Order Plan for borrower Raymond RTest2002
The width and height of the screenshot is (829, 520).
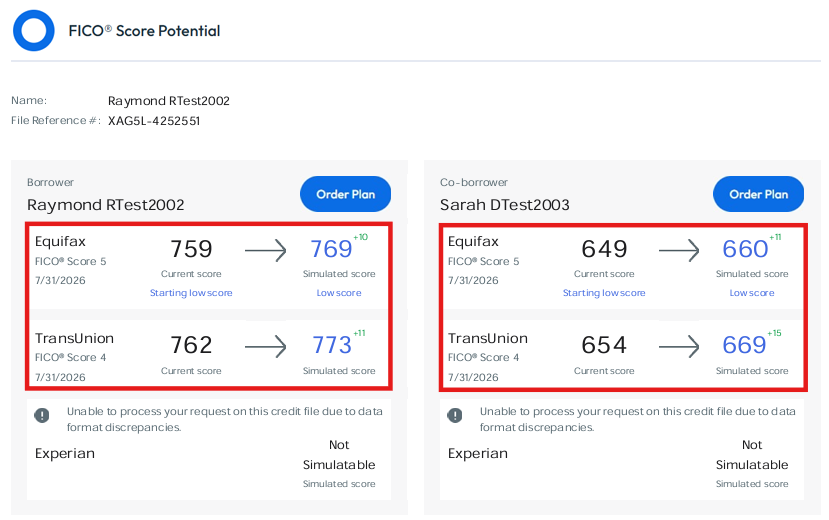(x=346, y=194)
